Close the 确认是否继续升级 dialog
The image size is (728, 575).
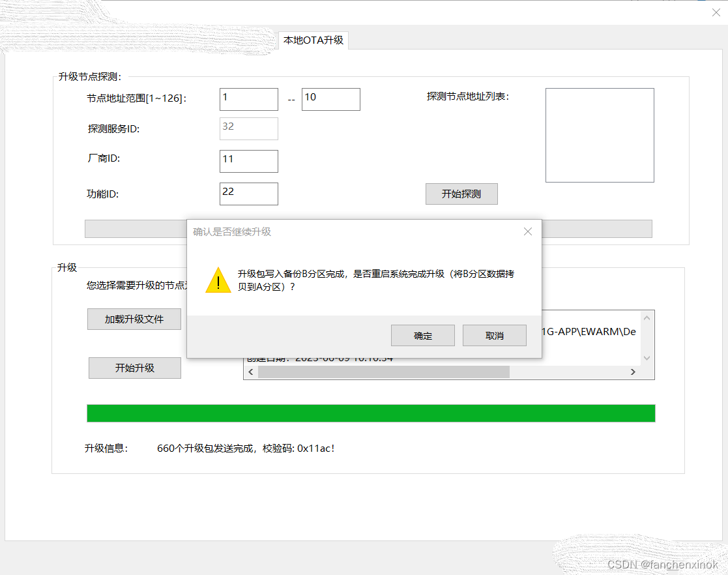[528, 231]
